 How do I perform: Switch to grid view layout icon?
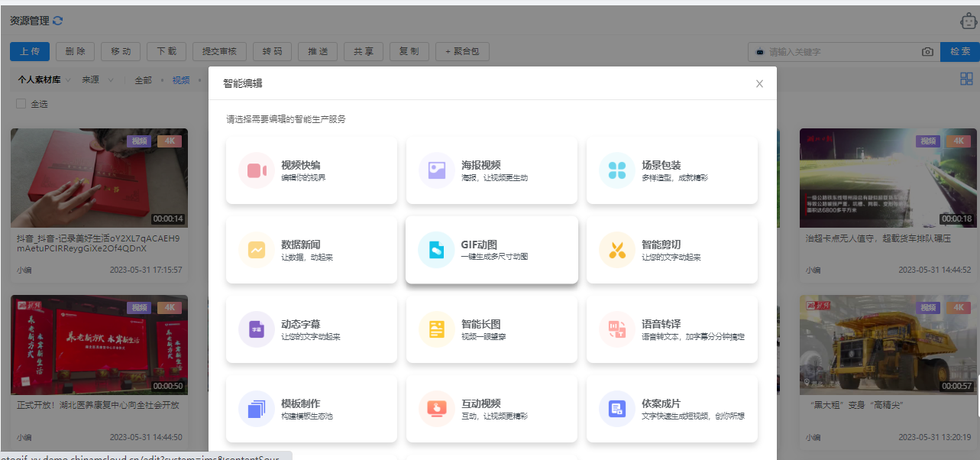coord(966,79)
